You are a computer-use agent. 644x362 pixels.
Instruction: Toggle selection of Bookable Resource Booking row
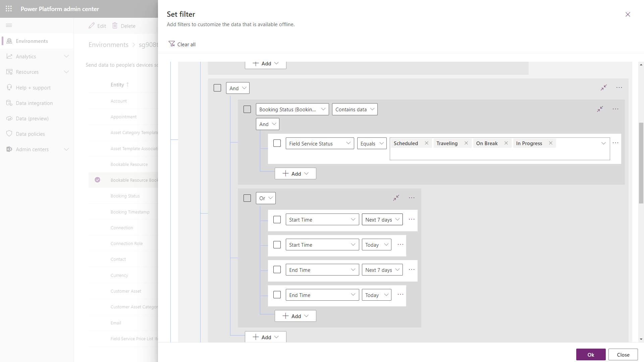tap(97, 180)
